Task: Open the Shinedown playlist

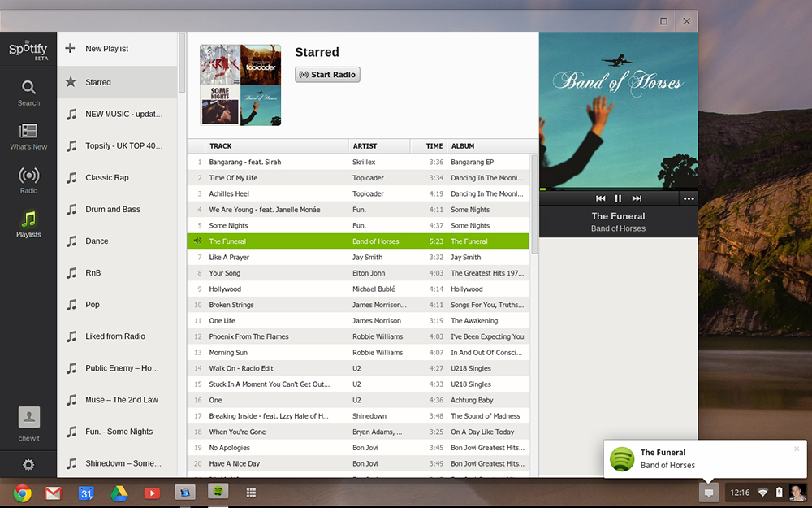Action: click(118, 463)
